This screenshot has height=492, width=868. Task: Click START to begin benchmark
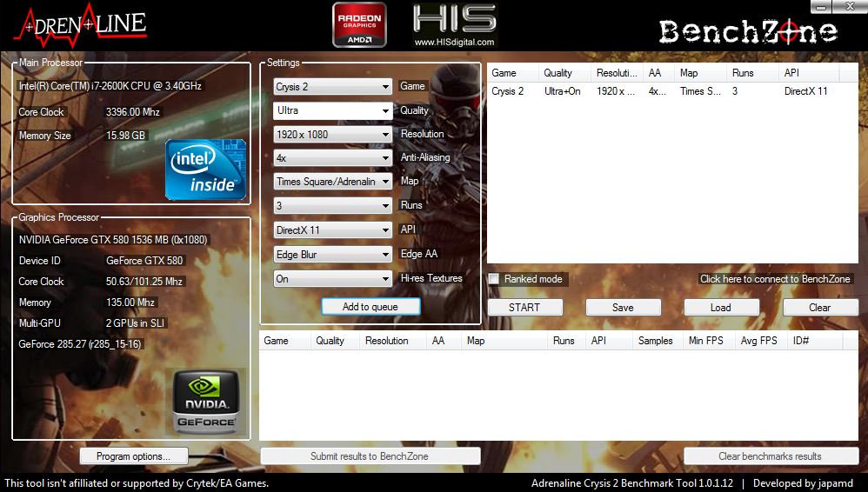(524, 307)
